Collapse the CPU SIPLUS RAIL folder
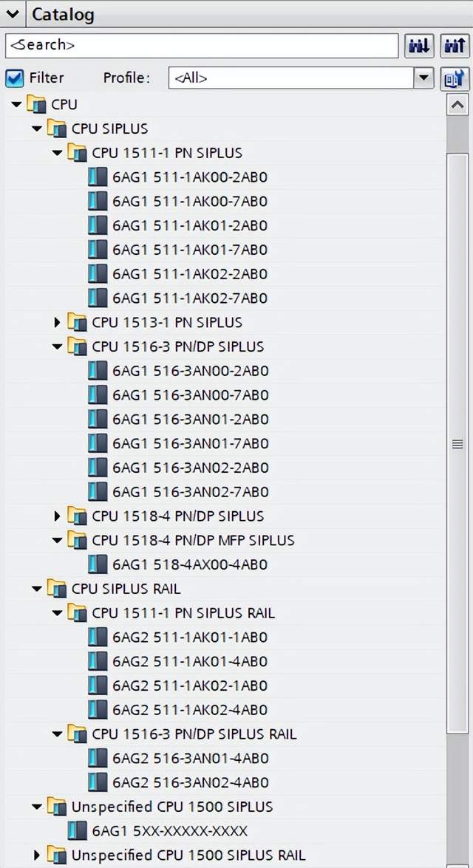The image size is (473, 868). [x=36, y=589]
